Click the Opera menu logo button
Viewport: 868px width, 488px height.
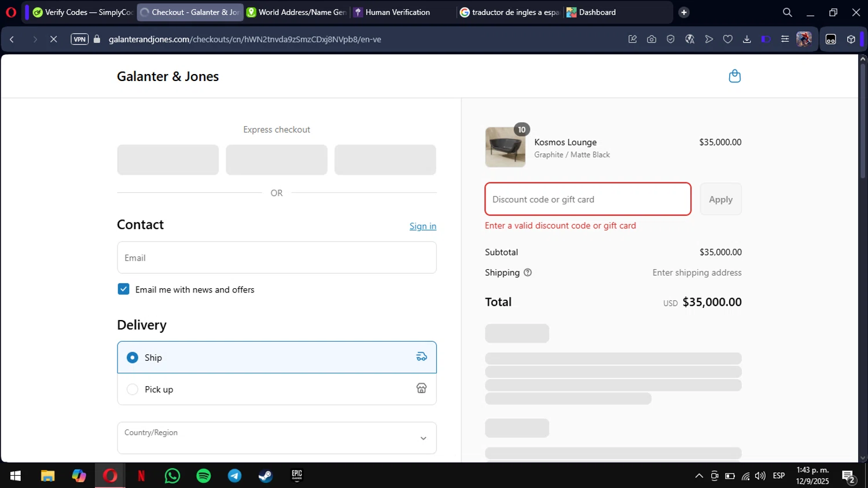point(11,12)
